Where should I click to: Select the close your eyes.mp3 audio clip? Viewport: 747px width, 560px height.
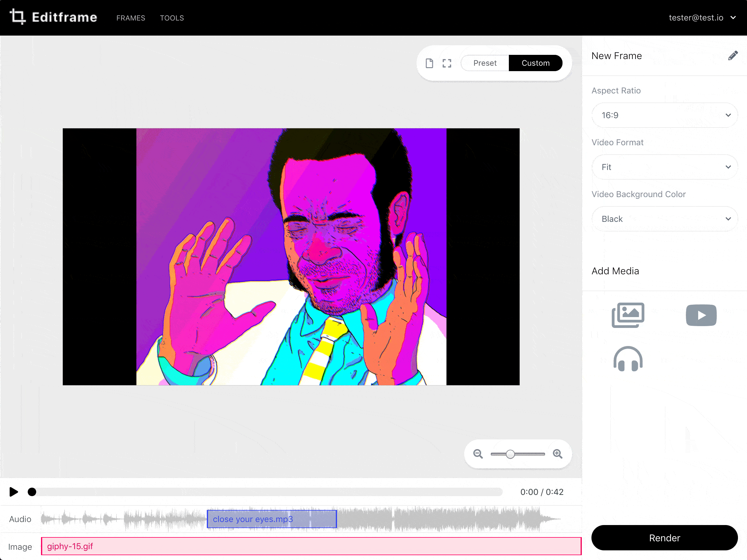tap(272, 519)
